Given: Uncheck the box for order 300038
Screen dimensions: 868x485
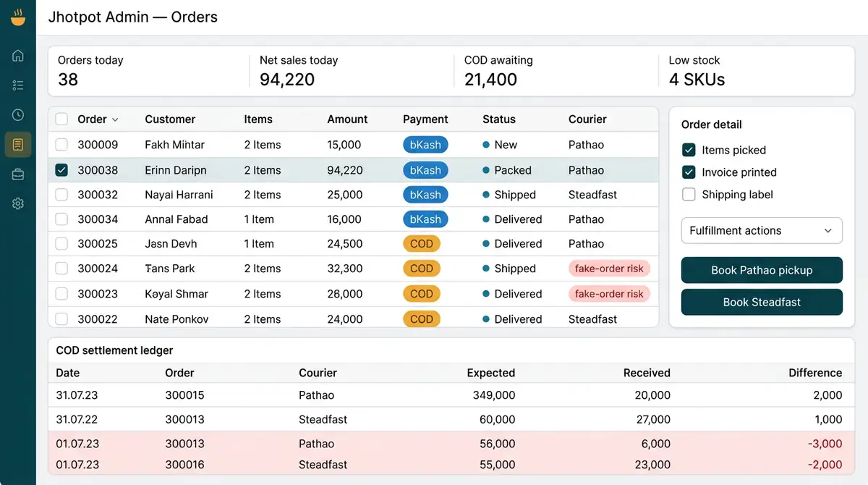Looking at the screenshot, I should coord(61,170).
